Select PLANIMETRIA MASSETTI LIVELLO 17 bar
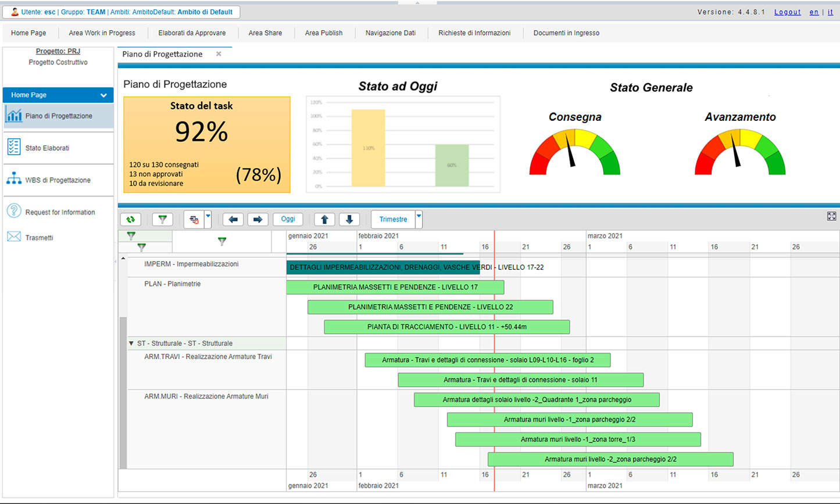The height and width of the screenshot is (504, 840). coord(395,287)
